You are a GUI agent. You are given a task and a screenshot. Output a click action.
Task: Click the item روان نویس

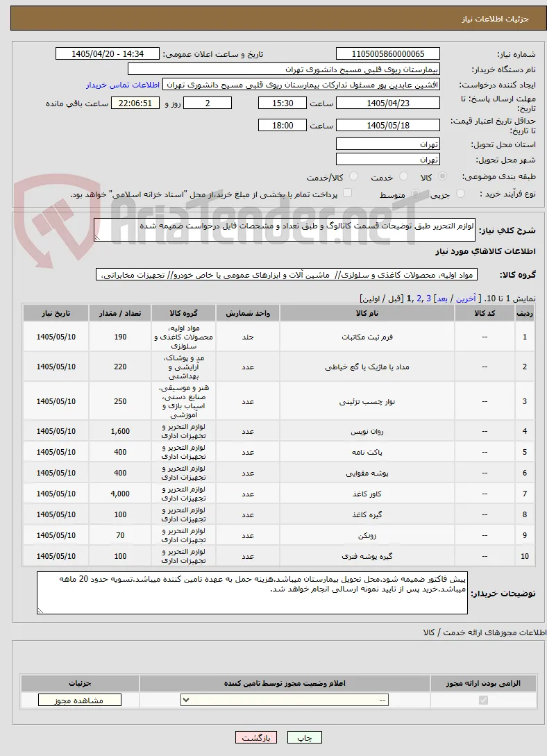[367, 432]
